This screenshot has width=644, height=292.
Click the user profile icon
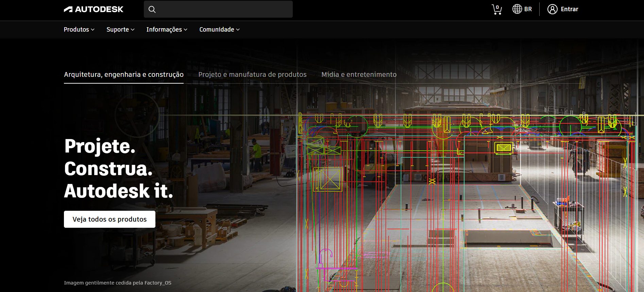[553, 9]
